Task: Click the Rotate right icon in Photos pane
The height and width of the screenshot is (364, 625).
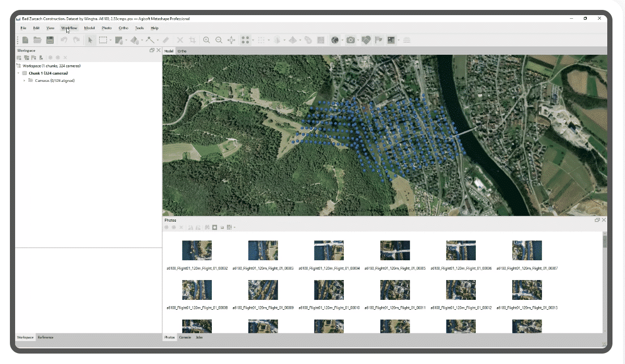Action: (198, 227)
